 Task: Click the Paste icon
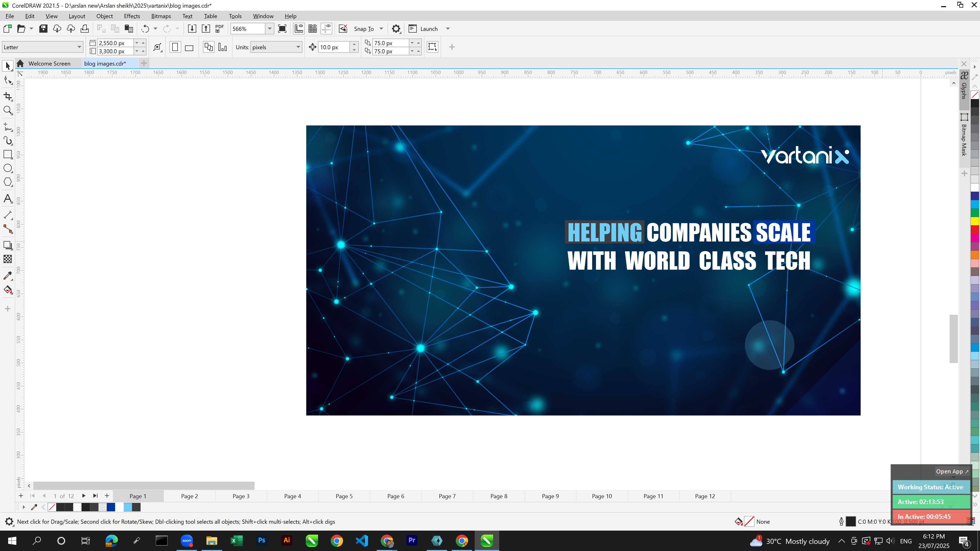pyautogui.click(x=129, y=29)
